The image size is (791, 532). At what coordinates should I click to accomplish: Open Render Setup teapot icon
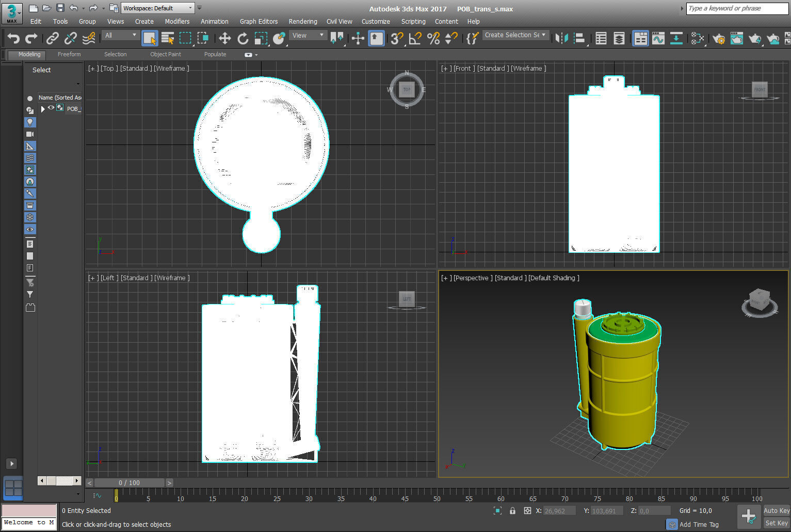pyautogui.click(x=719, y=38)
